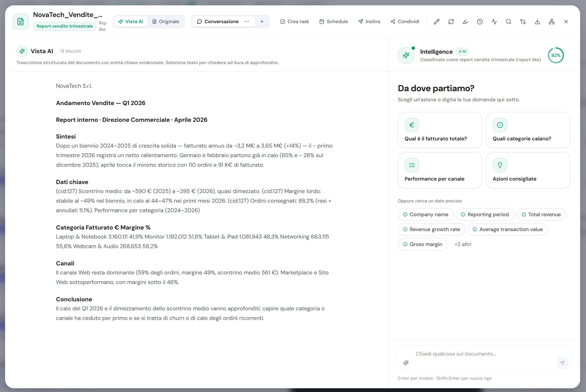Open the pencil edit tool
This screenshot has width=586, height=392.
click(437, 22)
